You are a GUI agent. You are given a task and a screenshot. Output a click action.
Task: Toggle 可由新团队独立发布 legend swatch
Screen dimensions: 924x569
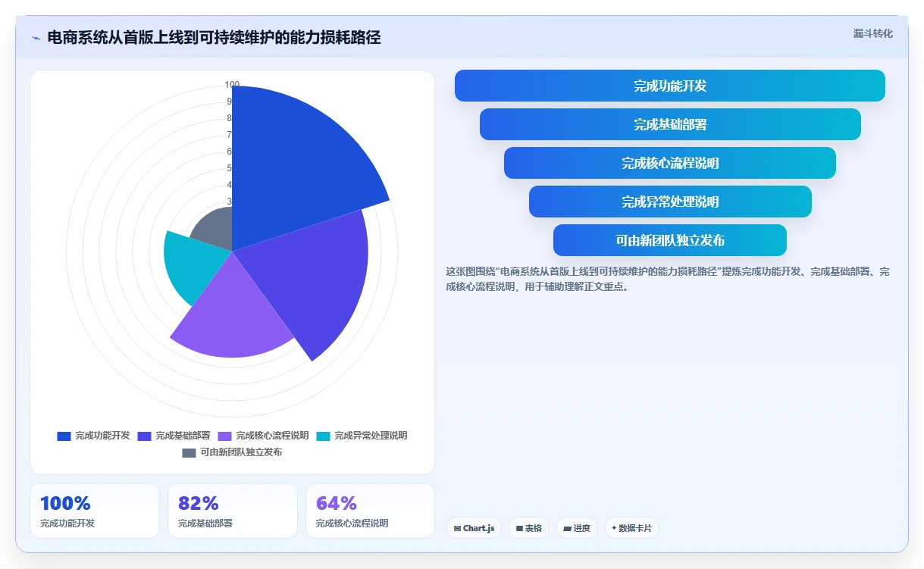click(x=189, y=452)
